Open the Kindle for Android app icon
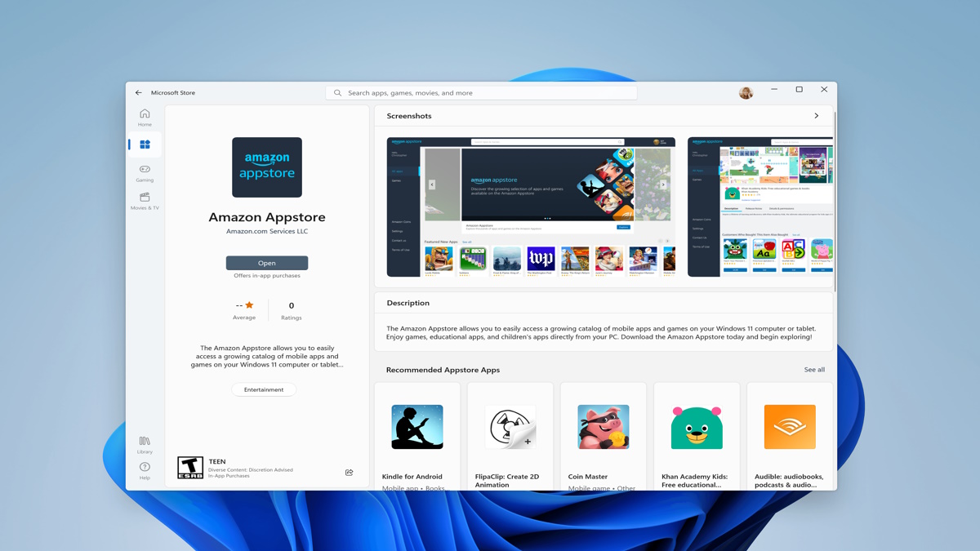 pos(417,427)
